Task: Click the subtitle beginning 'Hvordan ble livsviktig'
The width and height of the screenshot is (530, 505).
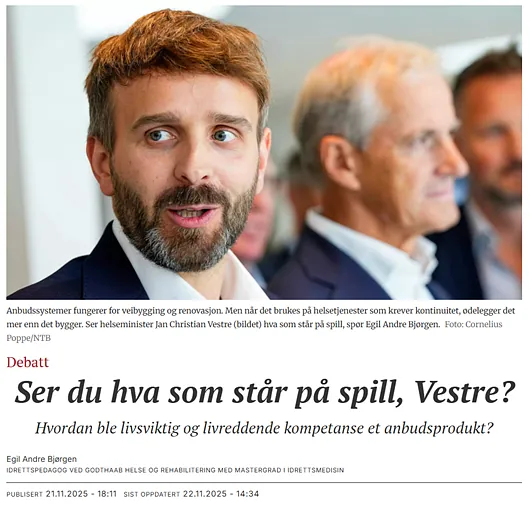Action: click(x=265, y=428)
